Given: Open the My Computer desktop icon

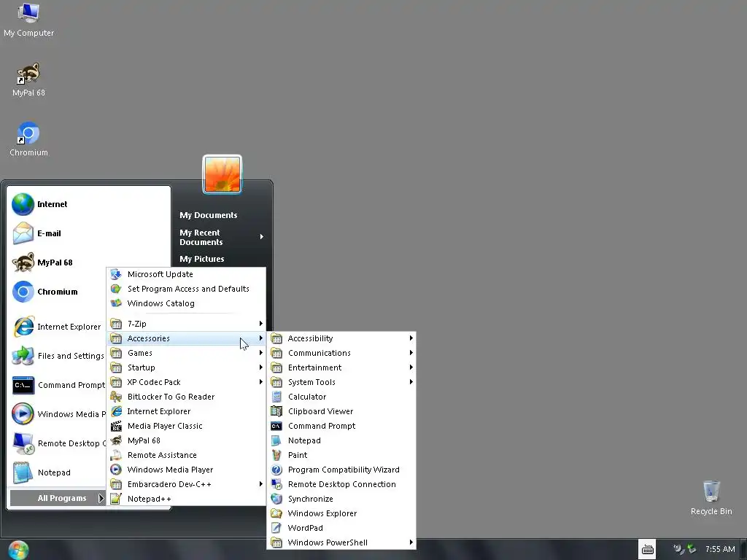Looking at the screenshot, I should point(28,20).
